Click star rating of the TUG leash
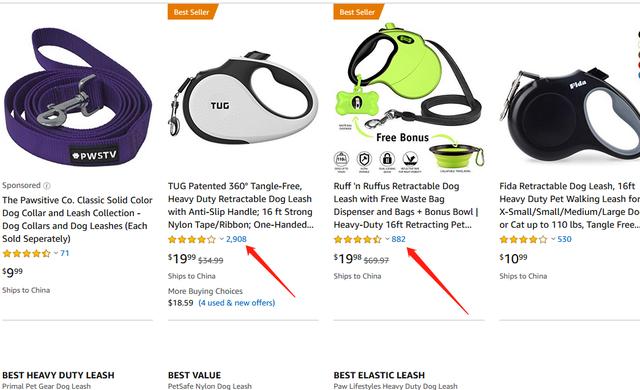The height and width of the screenshot is (390, 640). (192, 239)
